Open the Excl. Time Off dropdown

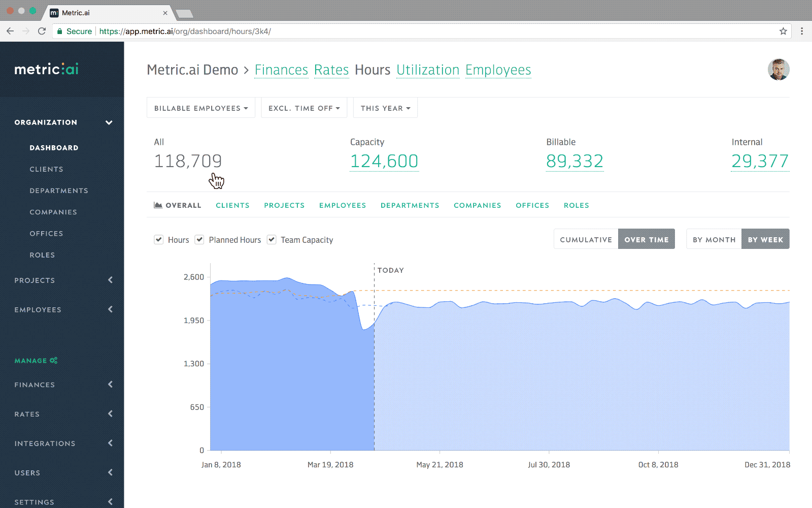(x=304, y=108)
